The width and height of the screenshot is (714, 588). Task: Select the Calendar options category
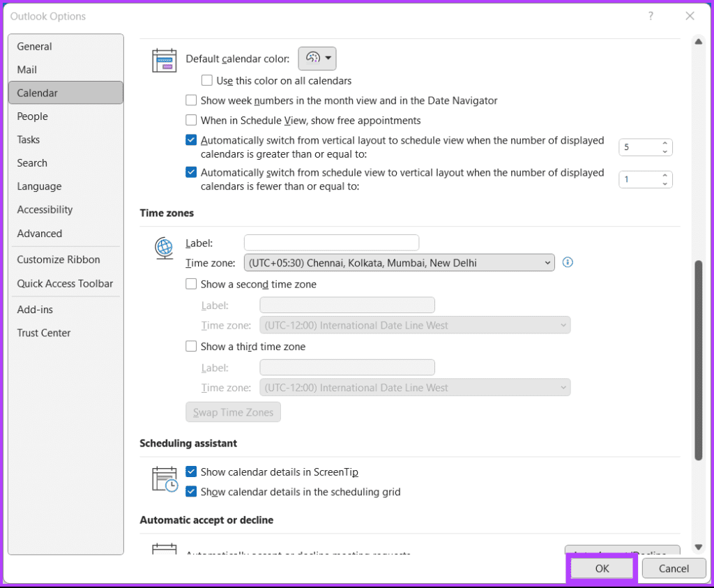(66, 93)
